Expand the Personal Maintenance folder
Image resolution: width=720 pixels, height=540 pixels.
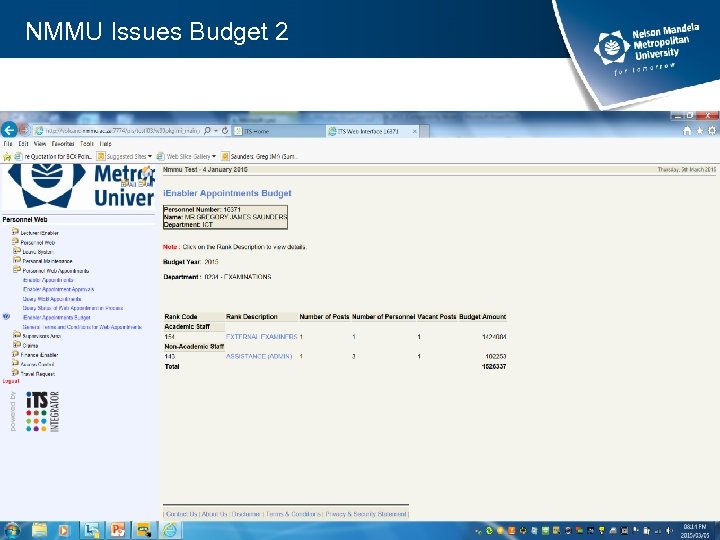pyautogui.click(x=17, y=260)
